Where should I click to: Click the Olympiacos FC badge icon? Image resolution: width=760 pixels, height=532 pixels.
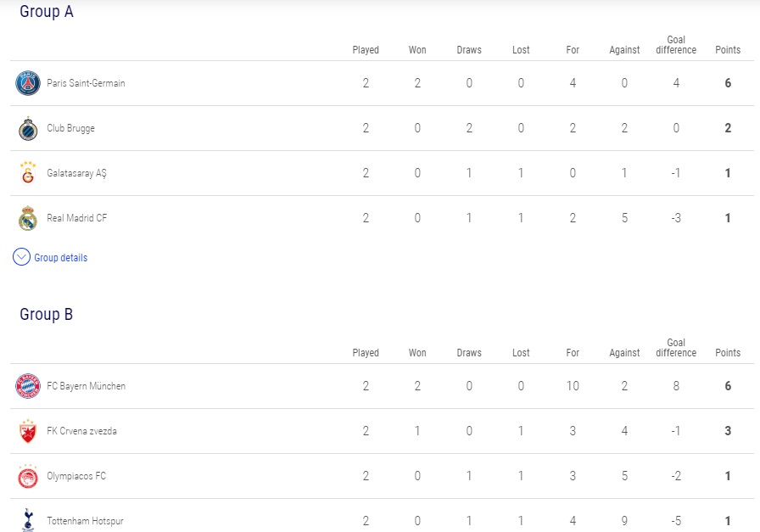(28, 476)
